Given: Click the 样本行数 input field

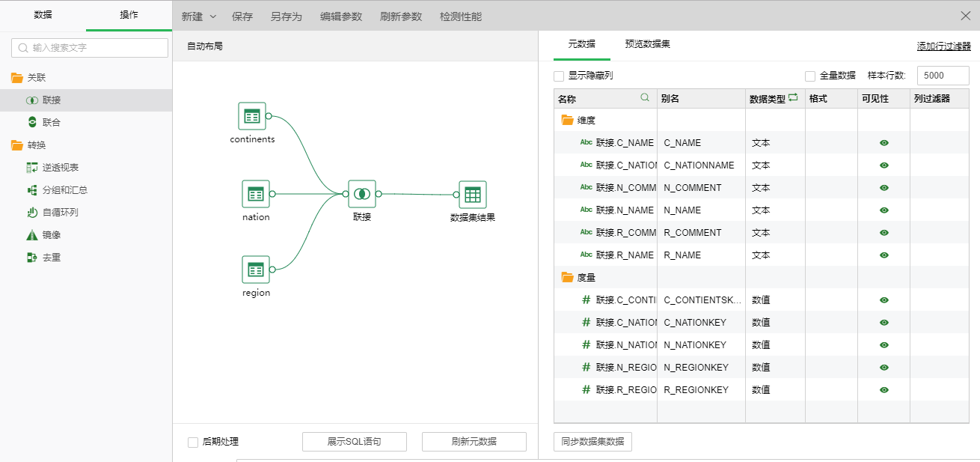Looking at the screenshot, I should point(943,76).
